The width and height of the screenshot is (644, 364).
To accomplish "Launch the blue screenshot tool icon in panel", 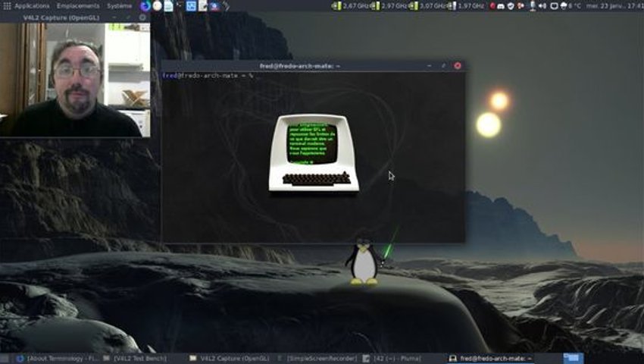I will [x=191, y=6].
